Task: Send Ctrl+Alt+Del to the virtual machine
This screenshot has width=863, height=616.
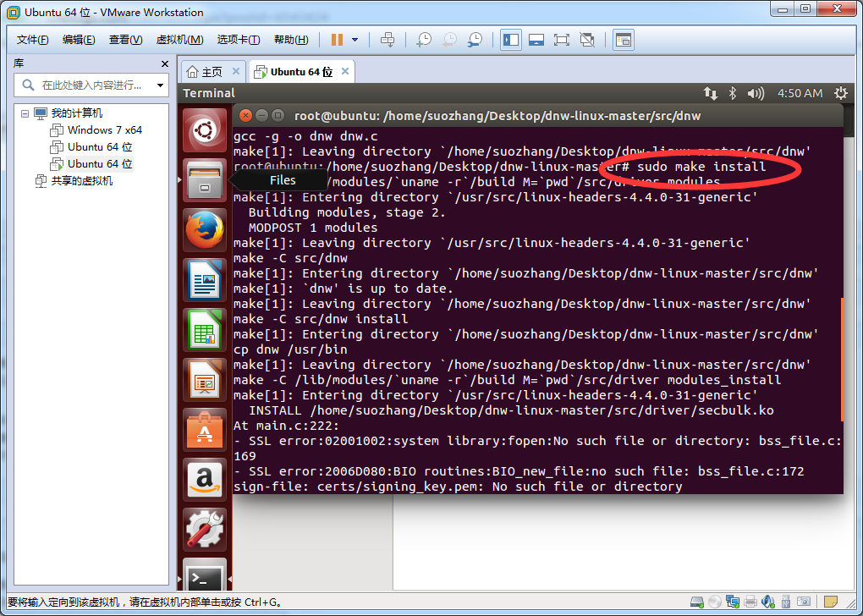Action: [388, 40]
